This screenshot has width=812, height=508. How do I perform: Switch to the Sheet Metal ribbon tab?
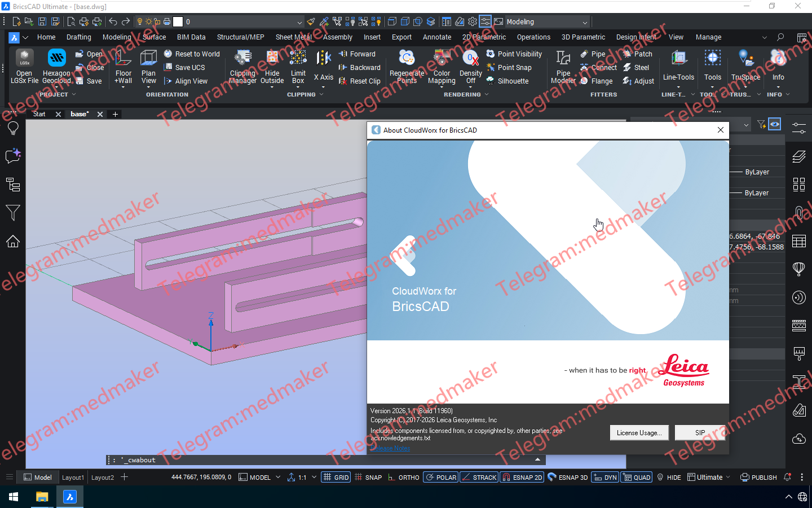293,37
